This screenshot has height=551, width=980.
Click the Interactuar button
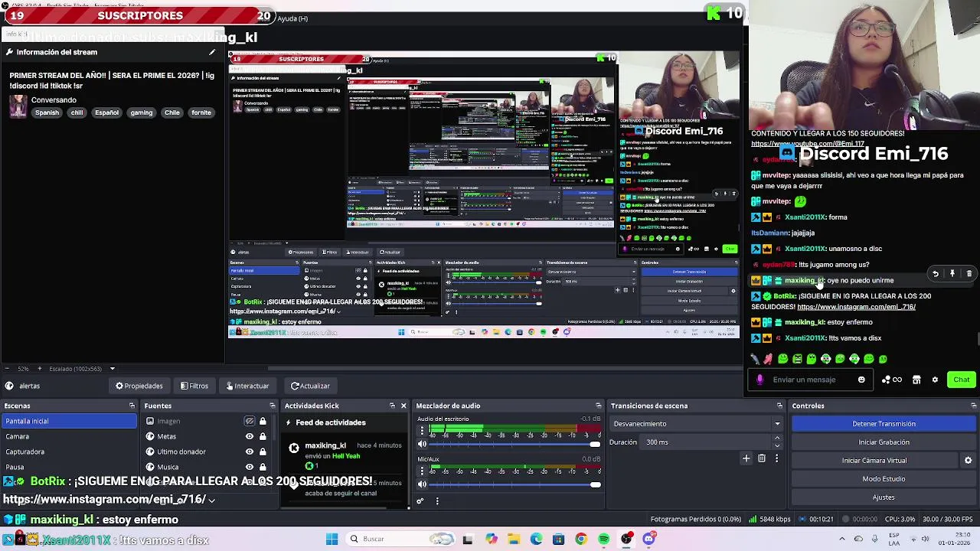[x=247, y=386]
